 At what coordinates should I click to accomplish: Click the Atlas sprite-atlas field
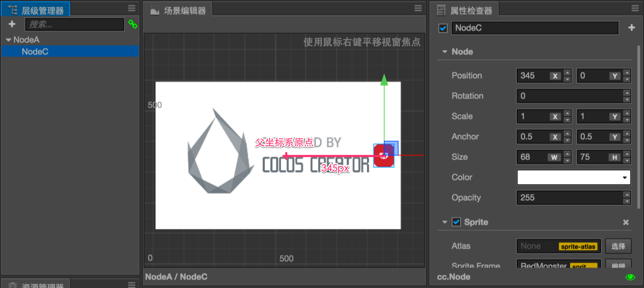point(559,246)
